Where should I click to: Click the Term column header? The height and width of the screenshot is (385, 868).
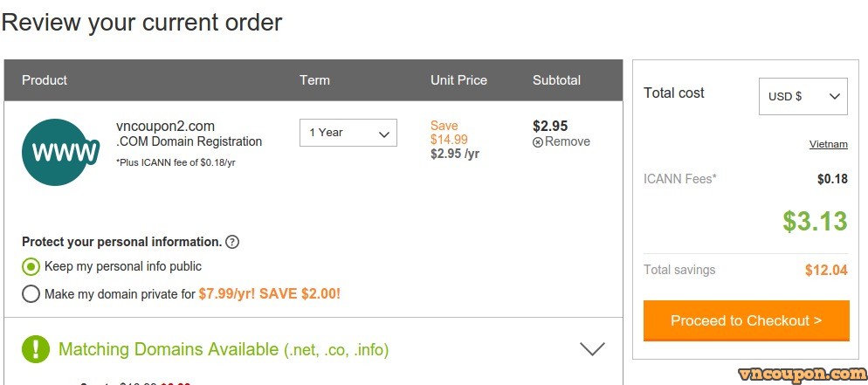[x=314, y=80]
